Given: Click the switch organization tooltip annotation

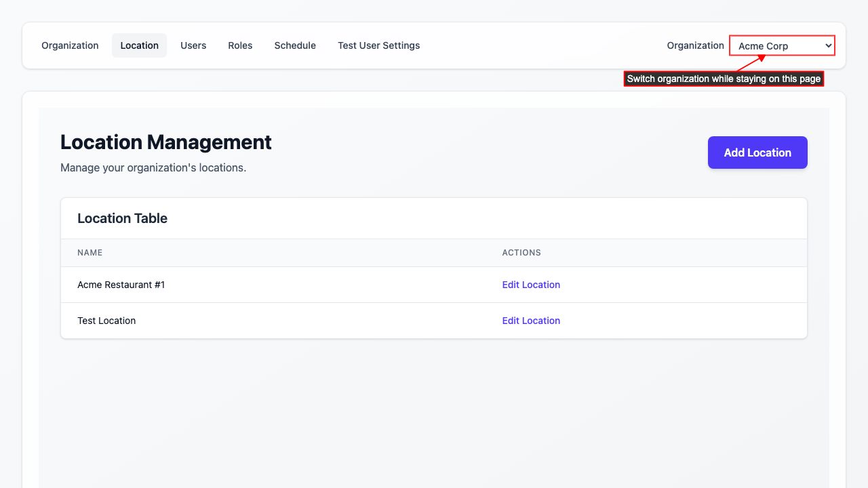Looking at the screenshot, I should pyautogui.click(x=724, y=78).
